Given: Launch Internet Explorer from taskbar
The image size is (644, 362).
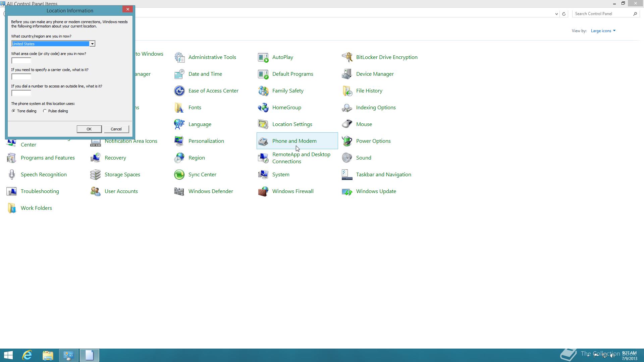Looking at the screenshot, I should tap(27, 355).
